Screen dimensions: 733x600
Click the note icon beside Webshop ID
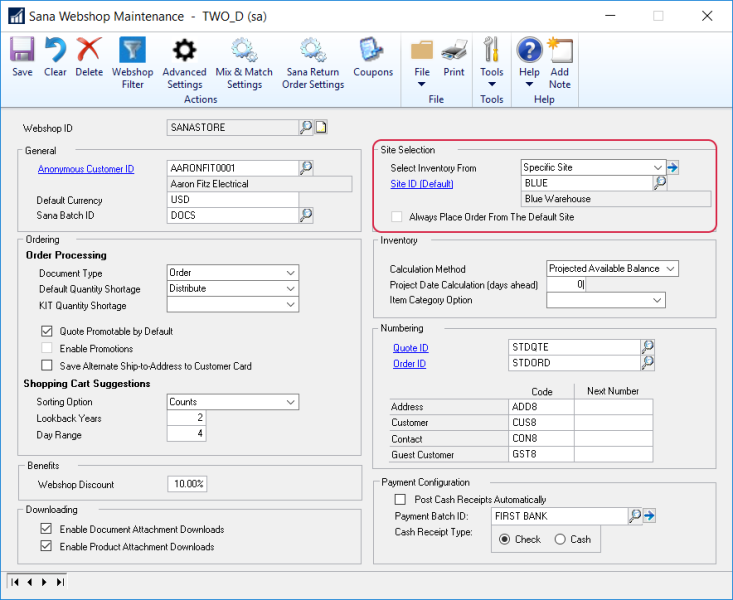pos(321,127)
